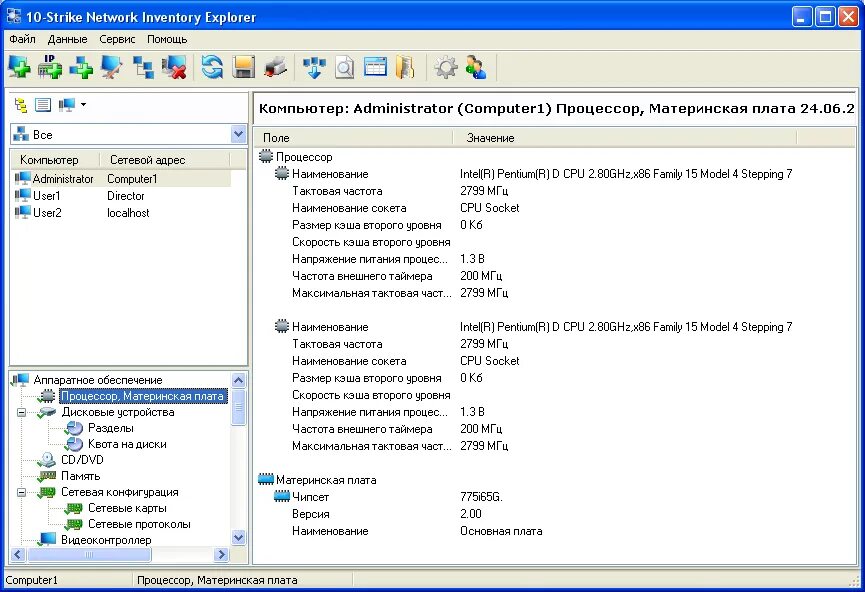Click the tree horizontal scrollbar left arrow
The image size is (865, 592).
pos(18,554)
